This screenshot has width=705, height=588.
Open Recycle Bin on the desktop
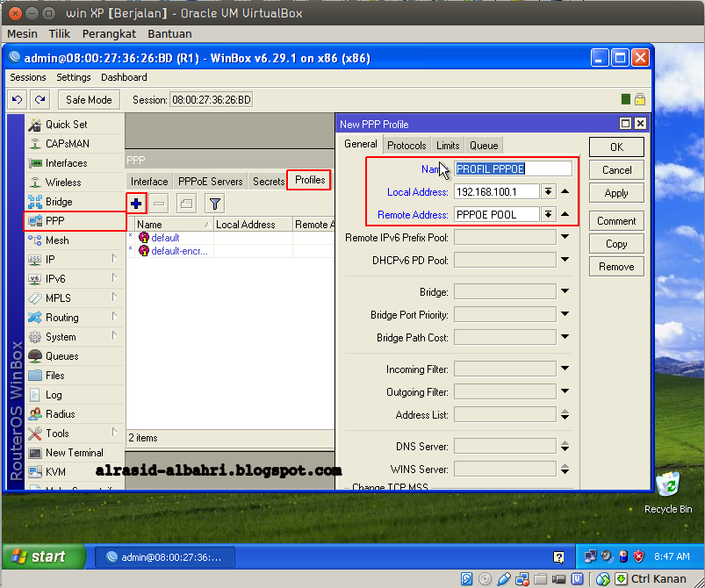pyautogui.click(x=667, y=492)
